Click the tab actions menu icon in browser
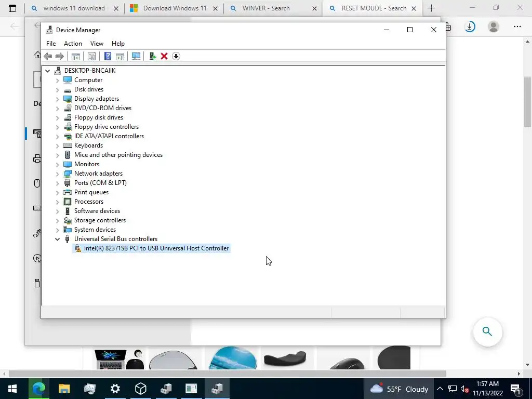This screenshot has width=532, height=399. 12,8
